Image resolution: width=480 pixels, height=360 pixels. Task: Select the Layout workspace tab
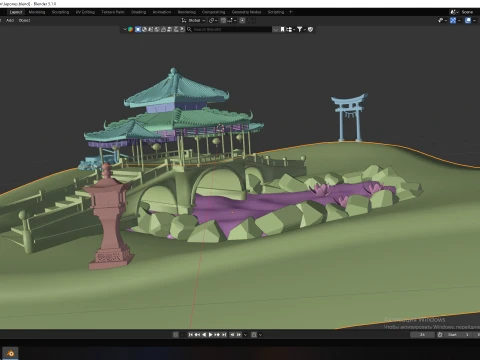coord(16,12)
